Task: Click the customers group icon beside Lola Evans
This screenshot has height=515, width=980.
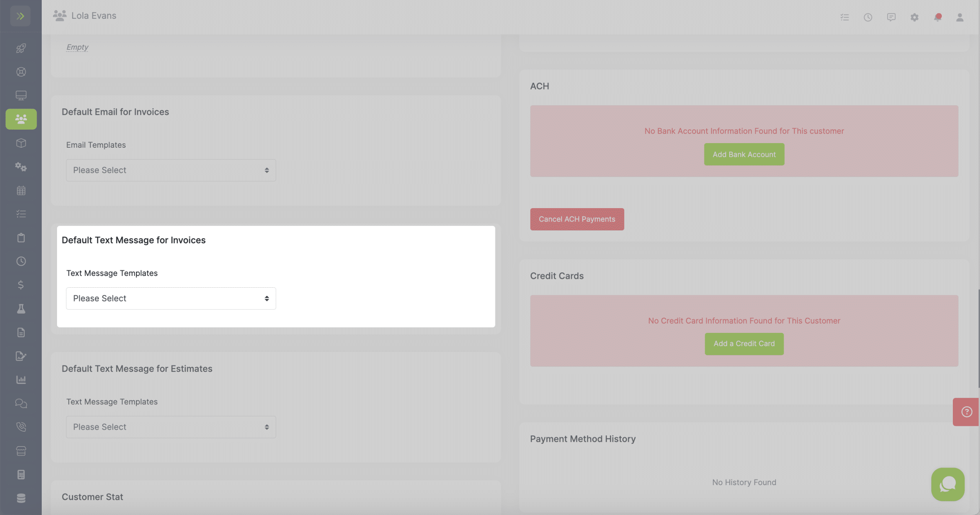Action: pyautogui.click(x=60, y=16)
